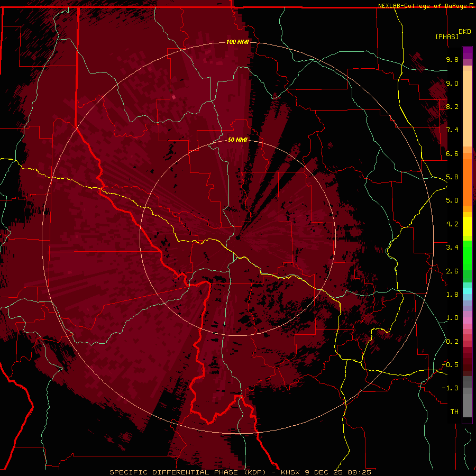476x476 pixels.
Task: Click the 50 NMI range ring label
Action: (237, 140)
